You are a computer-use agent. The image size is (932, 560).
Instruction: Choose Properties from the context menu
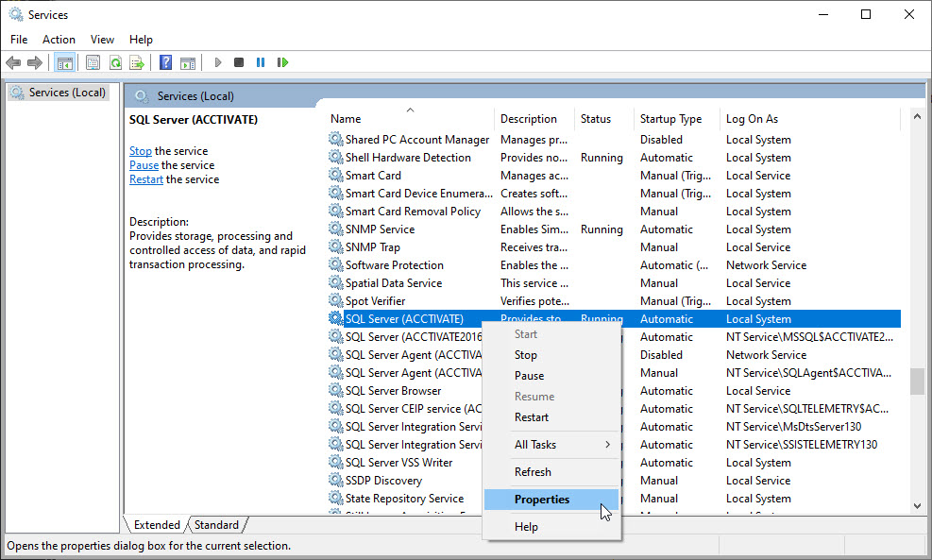[x=542, y=499]
